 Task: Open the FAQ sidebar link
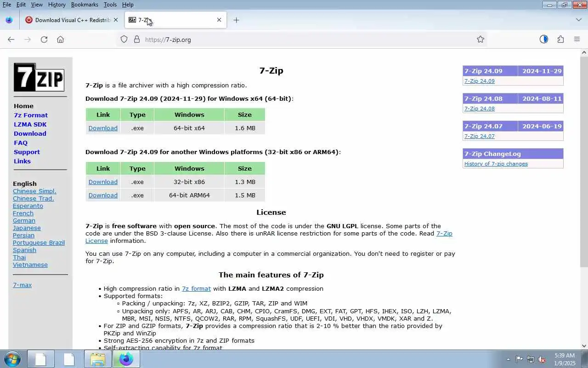[x=21, y=143]
